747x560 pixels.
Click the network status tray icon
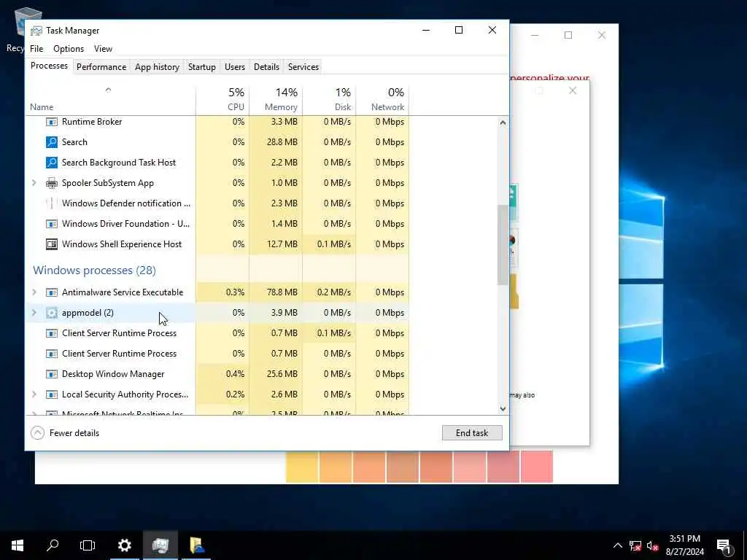pos(635,545)
